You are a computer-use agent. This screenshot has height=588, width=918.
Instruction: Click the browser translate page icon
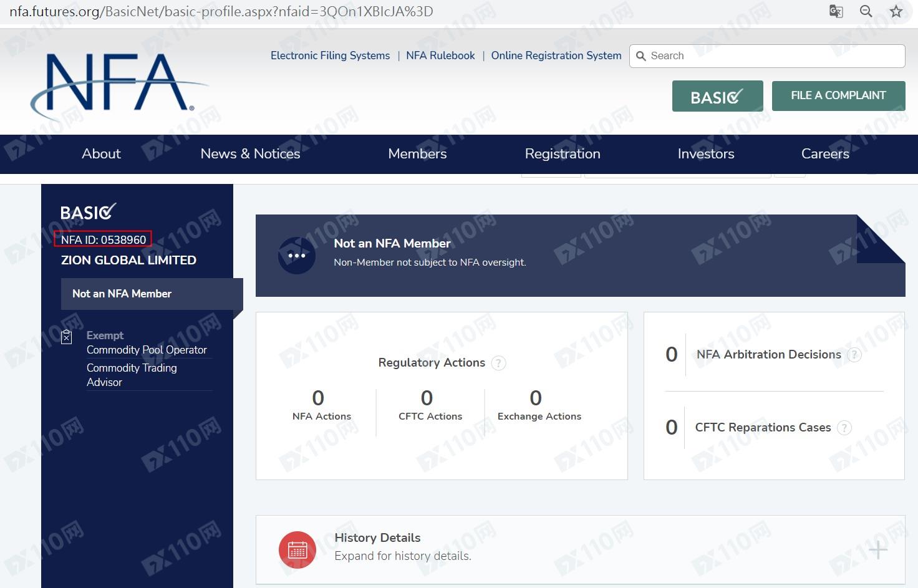point(836,11)
